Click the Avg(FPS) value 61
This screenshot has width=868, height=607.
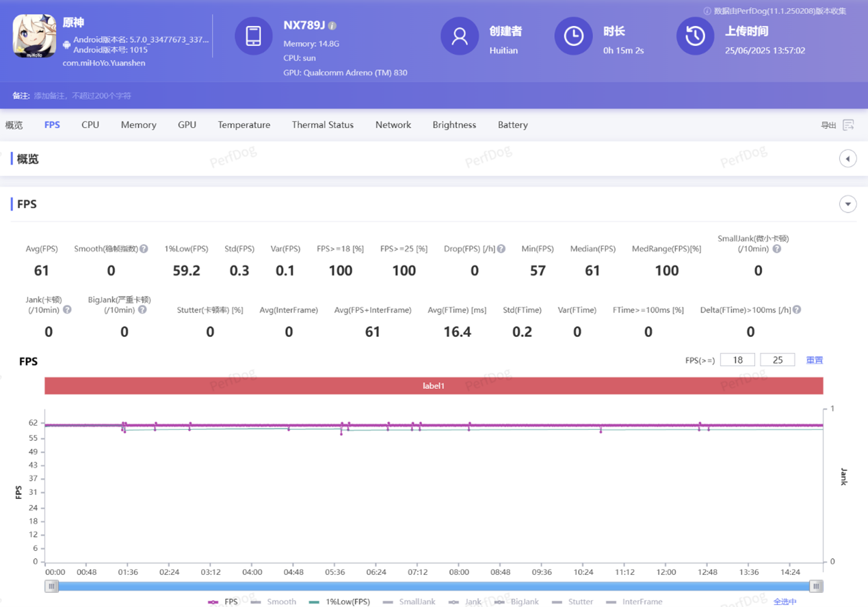click(42, 271)
